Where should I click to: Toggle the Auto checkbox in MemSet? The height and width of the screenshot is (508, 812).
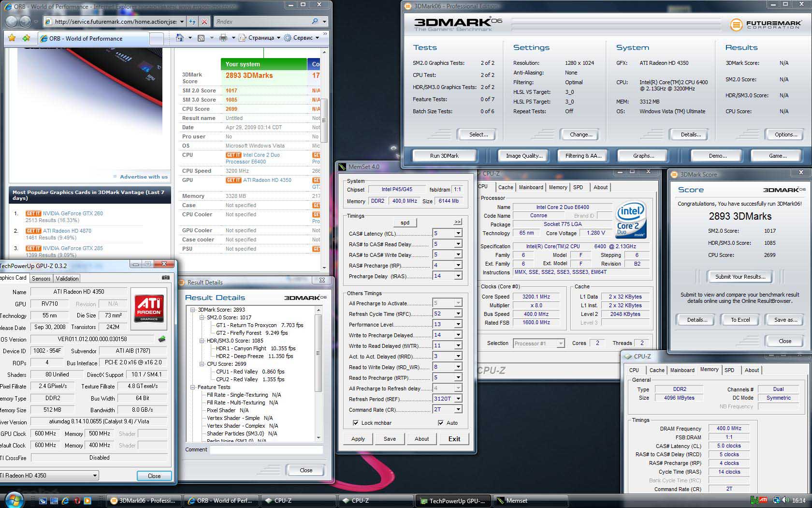pos(440,423)
